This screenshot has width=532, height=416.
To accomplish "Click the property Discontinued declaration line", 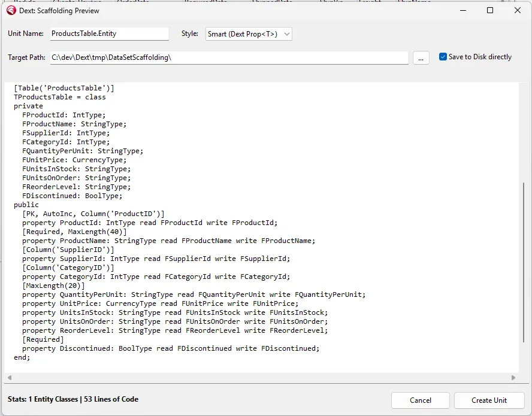I will (171, 349).
